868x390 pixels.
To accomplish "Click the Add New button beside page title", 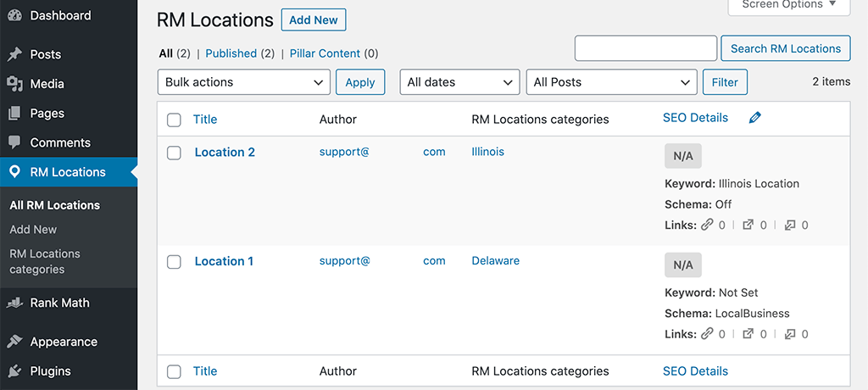I will (313, 19).
